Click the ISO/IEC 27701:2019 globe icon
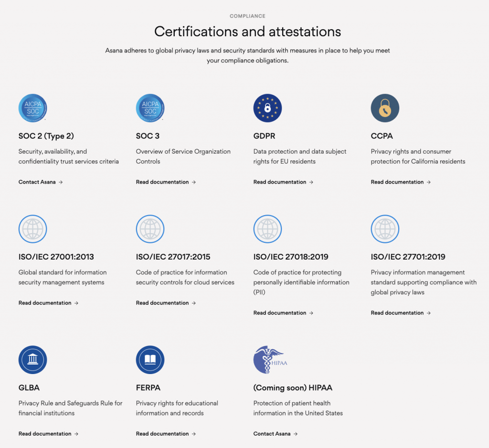Viewport: 489px width, 448px height. click(385, 229)
